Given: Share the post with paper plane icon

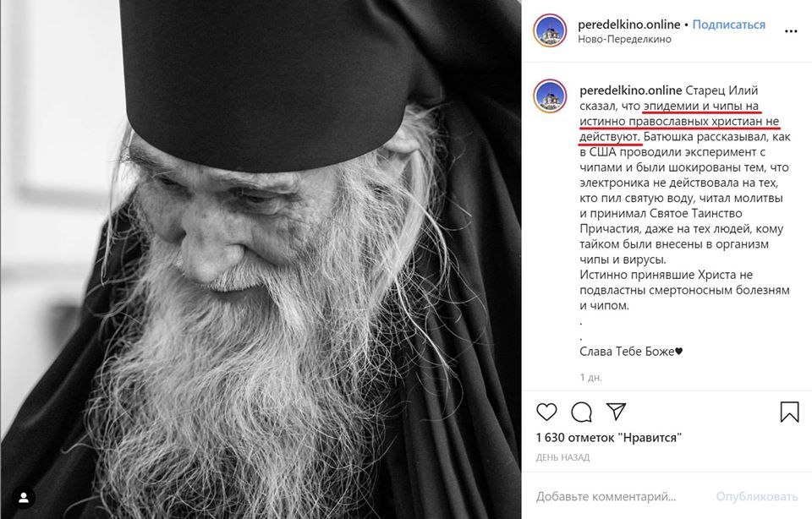Looking at the screenshot, I should (617, 412).
